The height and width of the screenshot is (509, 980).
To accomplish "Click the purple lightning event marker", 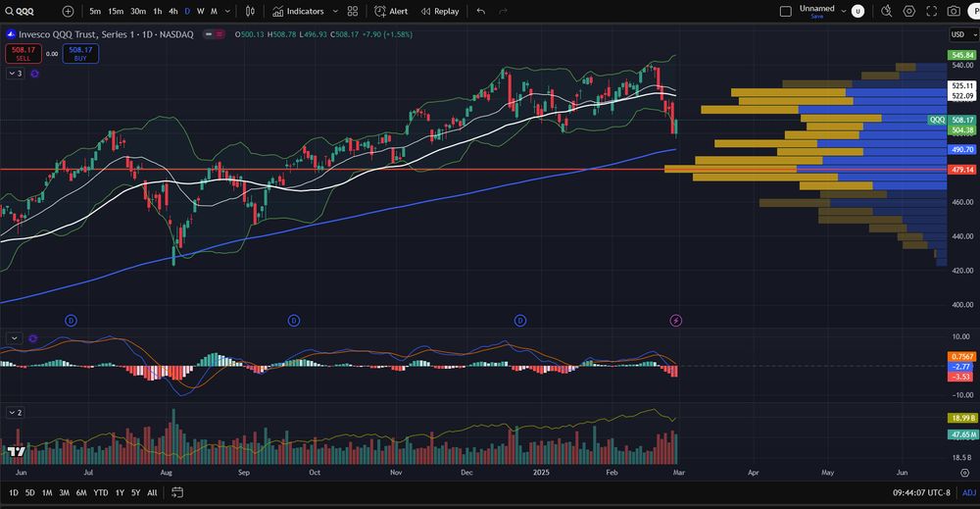I will [675, 321].
